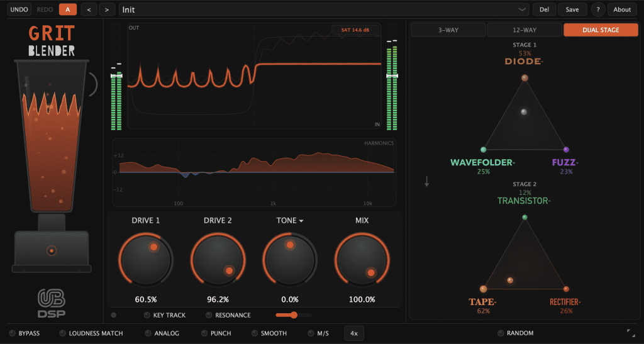
Task: Click the Drive 1 value 60.5%
Action: click(x=146, y=299)
